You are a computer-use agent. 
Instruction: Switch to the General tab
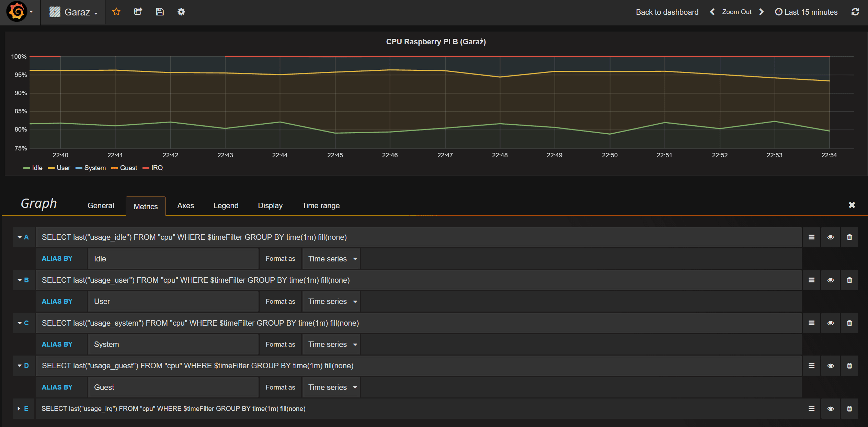(101, 205)
